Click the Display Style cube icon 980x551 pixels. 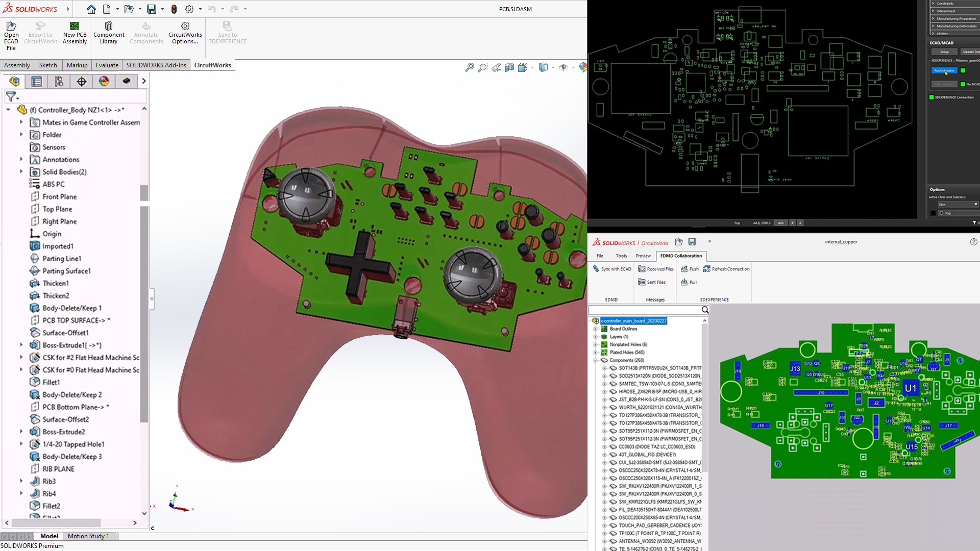click(x=543, y=67)
